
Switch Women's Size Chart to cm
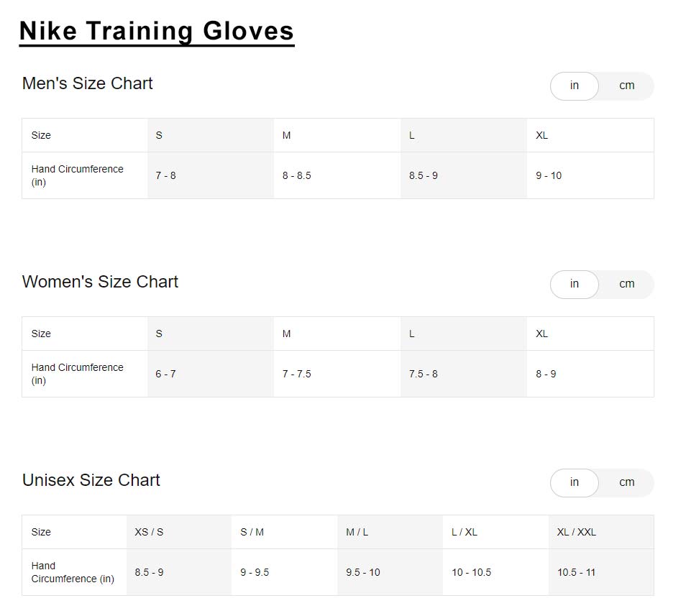click(x=626, y=284)
